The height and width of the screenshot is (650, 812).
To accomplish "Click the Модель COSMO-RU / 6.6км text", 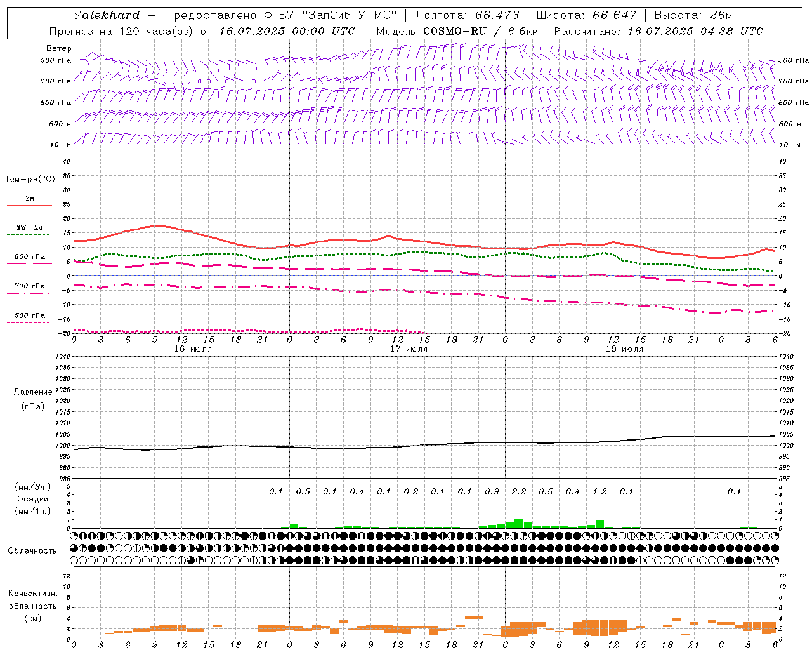I will coord(457,31).
